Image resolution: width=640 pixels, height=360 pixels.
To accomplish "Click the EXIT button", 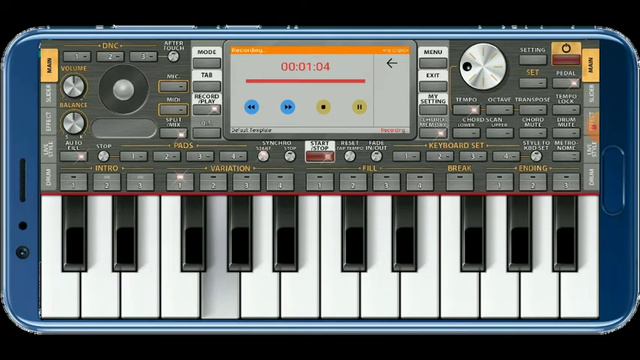I will (433, 86).
